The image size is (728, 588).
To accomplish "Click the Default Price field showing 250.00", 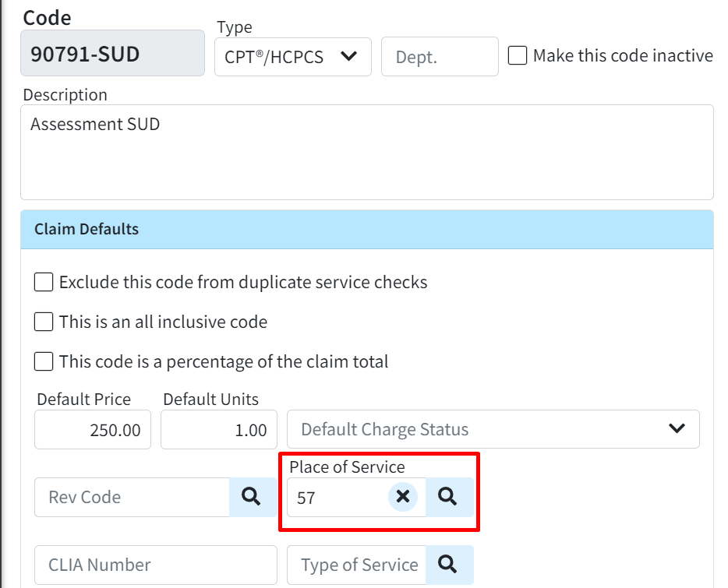I will click(92, 429).
